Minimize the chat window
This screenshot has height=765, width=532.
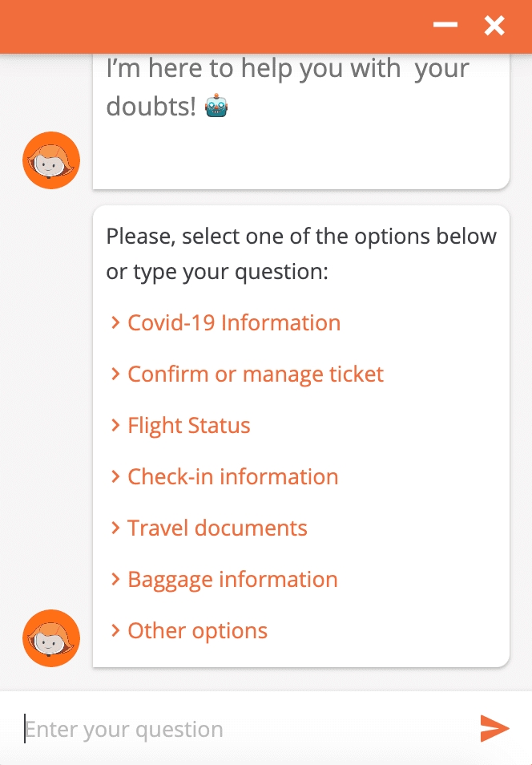tap(445, 25)
